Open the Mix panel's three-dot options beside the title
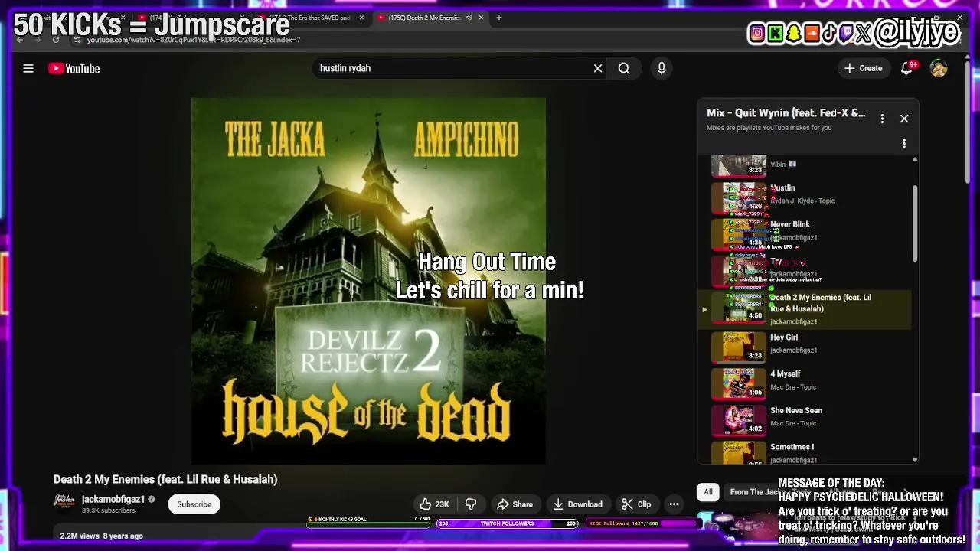 pyautogui.click(x=882, y=119)
